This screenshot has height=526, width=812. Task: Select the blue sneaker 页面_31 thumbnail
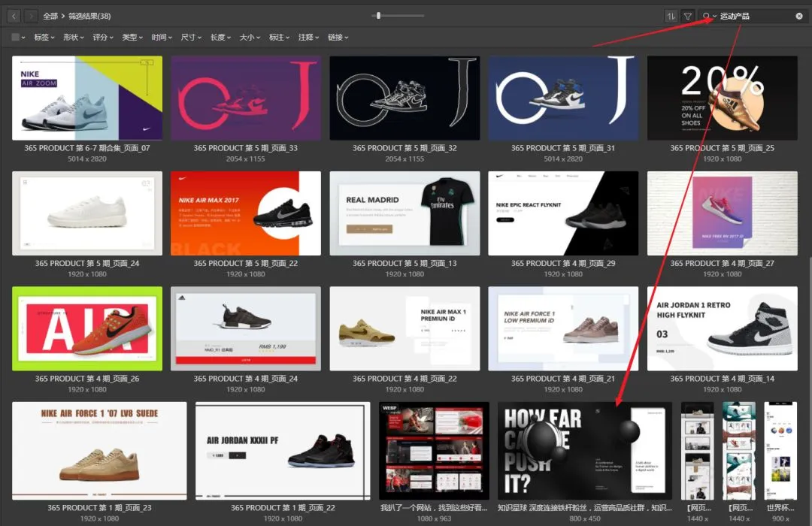pos(563,98)
